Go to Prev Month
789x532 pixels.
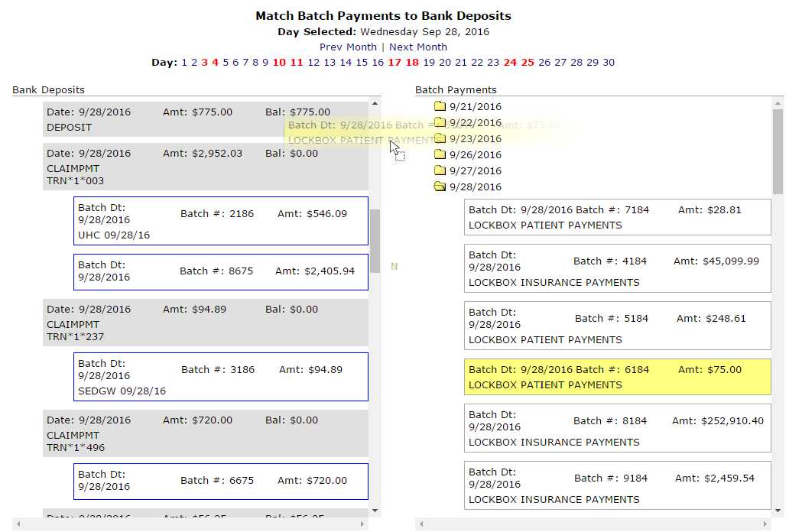pos(348,47)
